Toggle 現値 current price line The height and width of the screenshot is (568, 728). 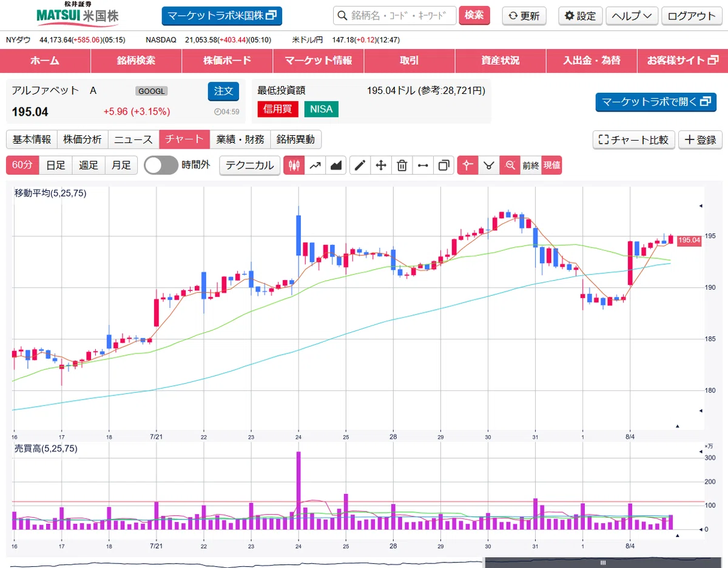(551, 165)
